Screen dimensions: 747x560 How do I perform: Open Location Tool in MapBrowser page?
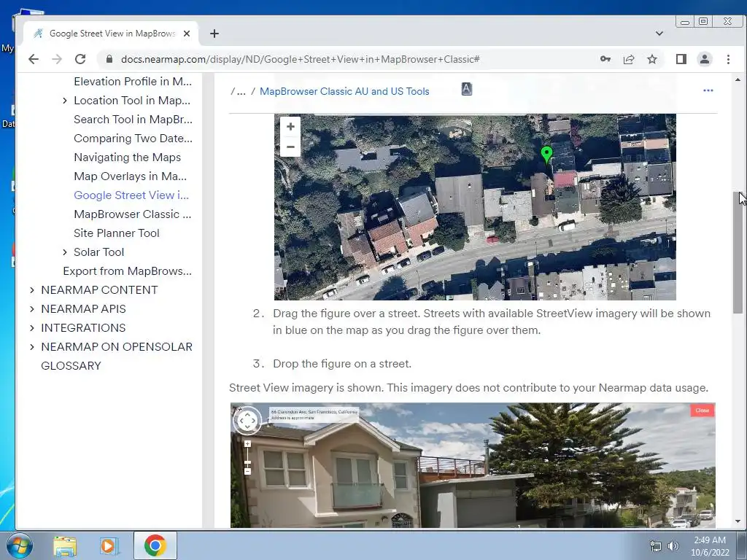(132, 101)
